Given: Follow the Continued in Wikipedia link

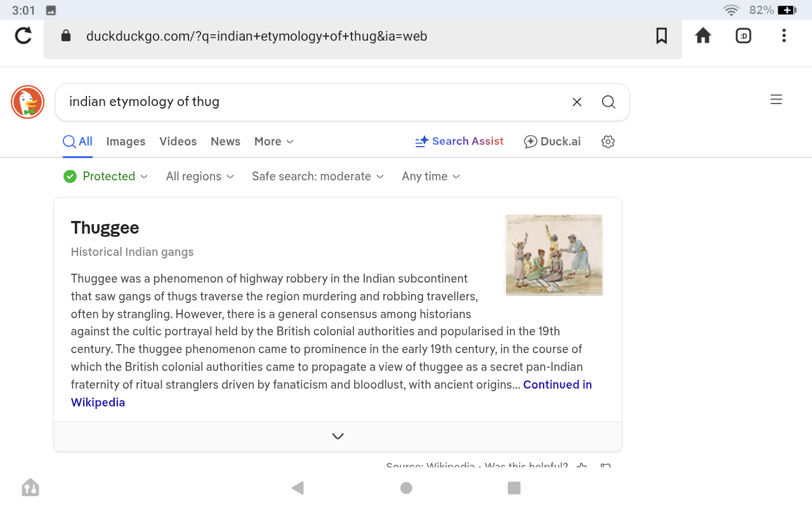Looking at the screenshot, I should [557, 385].
